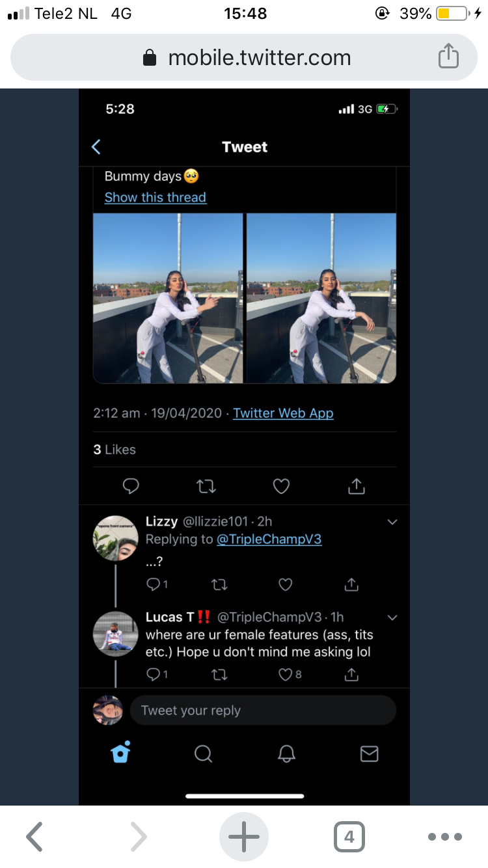The width and height of the screenshot is (488, 868).
Task: Open the Notifications bell tab
Action: click(286, 753)
